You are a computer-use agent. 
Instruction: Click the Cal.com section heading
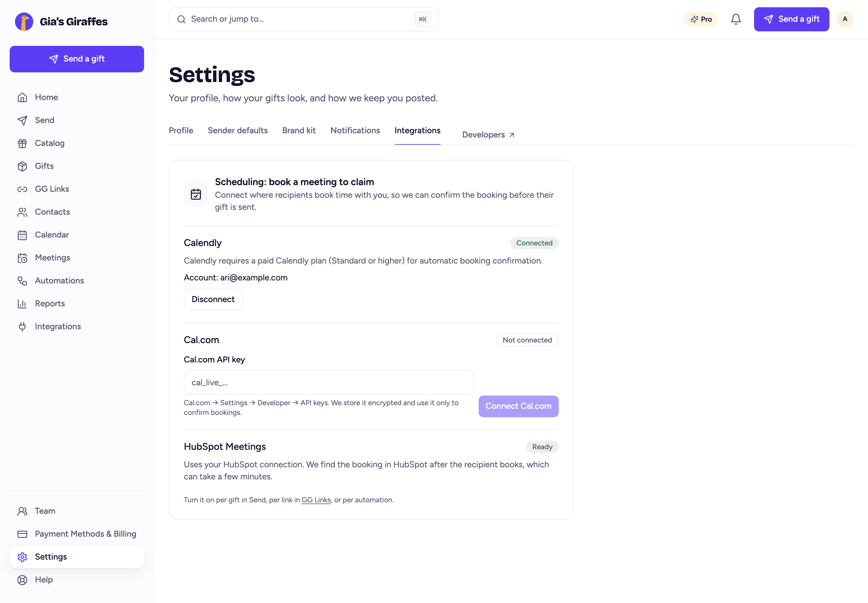[201, 340]
